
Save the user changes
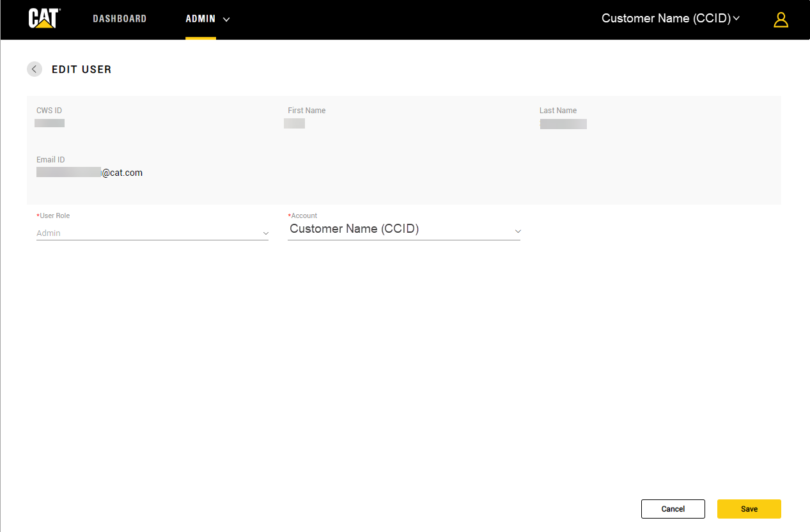pyautogui.click(x=749, y=509)
